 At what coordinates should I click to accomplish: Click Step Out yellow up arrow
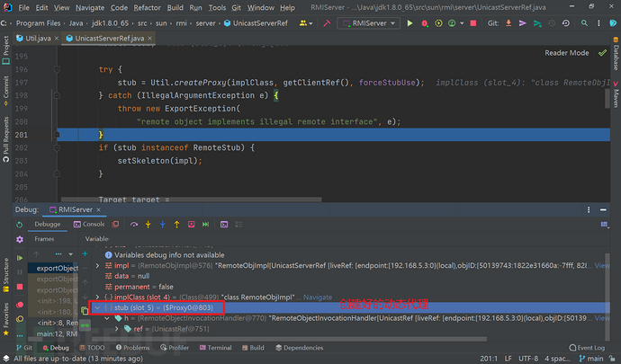tap(176, 225)
